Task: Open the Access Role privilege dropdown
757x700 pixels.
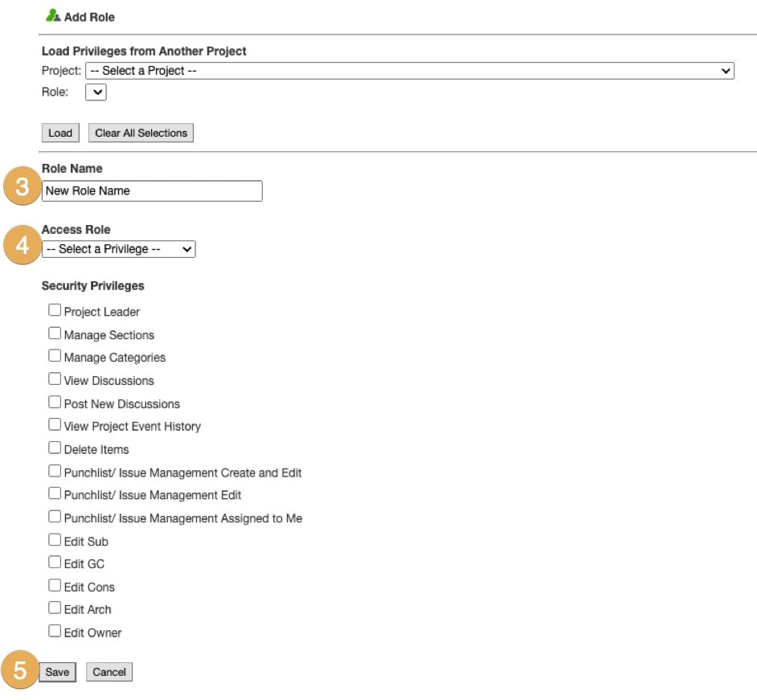Action: tap(118, 249)
